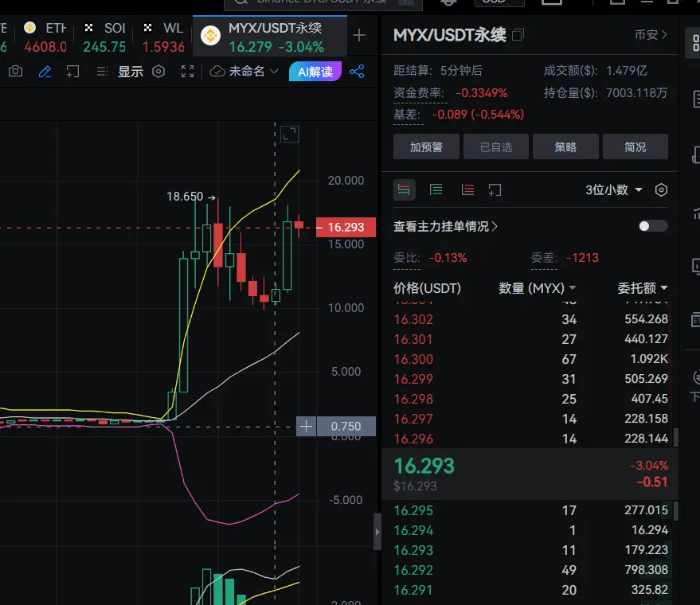This screenshot has height=605, width=700.
Task: Click ask price 16.302 row
Action: coord(530,319)
